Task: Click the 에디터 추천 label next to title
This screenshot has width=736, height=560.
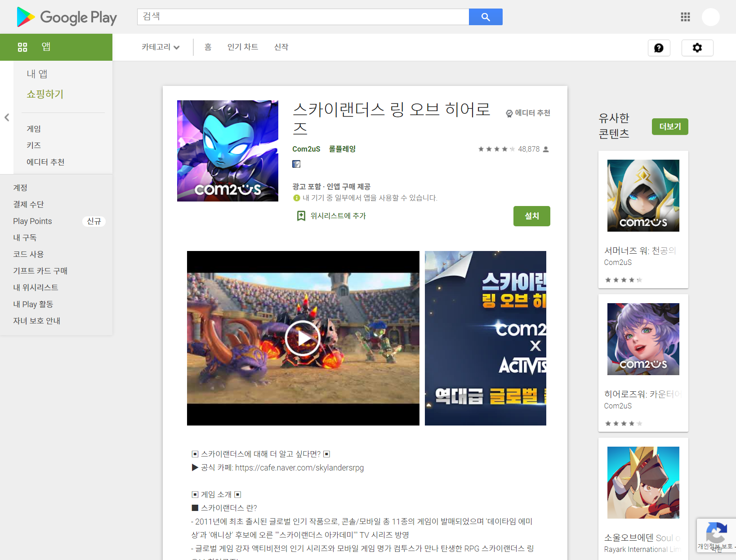Action: coord(533,113)
